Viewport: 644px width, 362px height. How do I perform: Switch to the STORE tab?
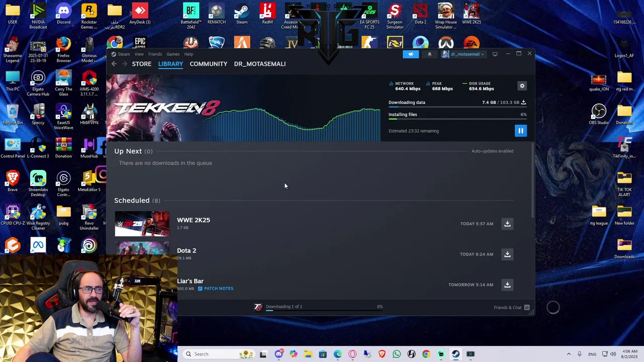coord(141,64)
